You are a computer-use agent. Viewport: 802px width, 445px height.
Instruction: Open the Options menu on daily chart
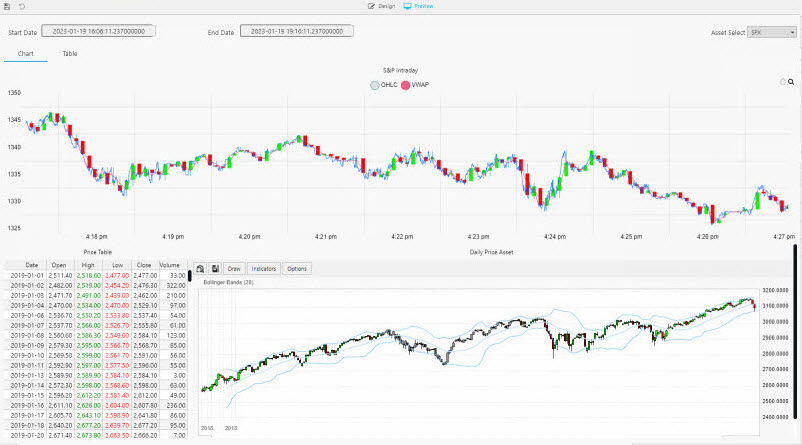point(297,269)
